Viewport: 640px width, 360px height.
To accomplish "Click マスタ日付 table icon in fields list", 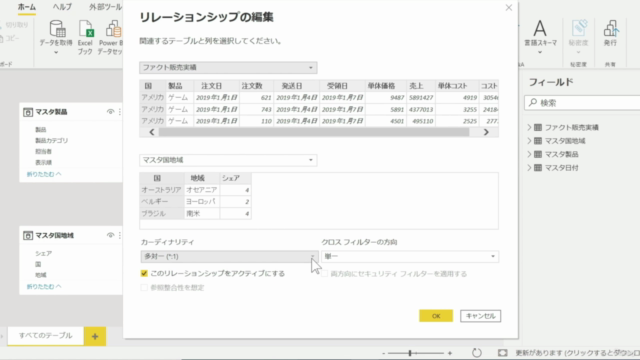I will 538,168.
